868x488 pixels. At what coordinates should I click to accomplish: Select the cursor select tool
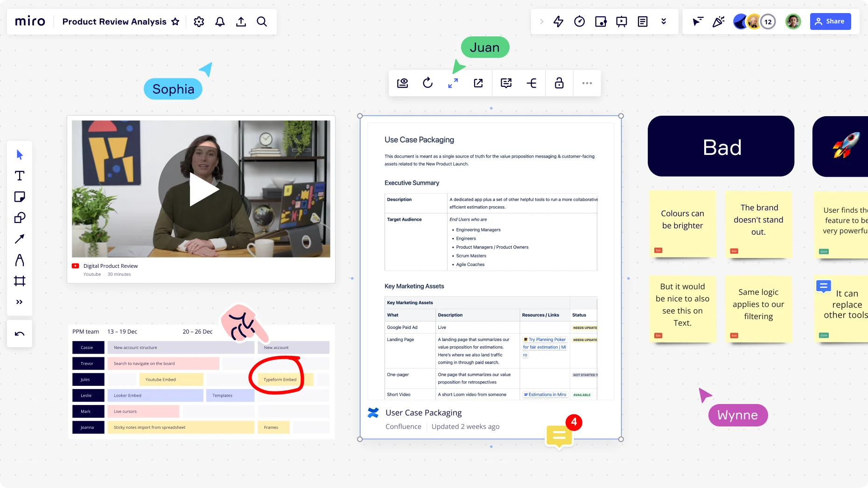tap(20, 154)
